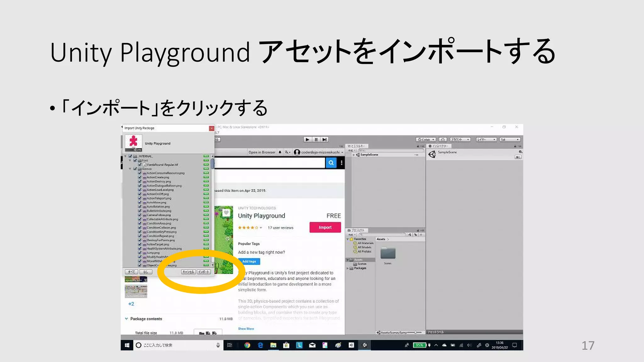Open the レイヤー dropdown
Viewport: 644px width, 362px height.
tap(486, 140)
